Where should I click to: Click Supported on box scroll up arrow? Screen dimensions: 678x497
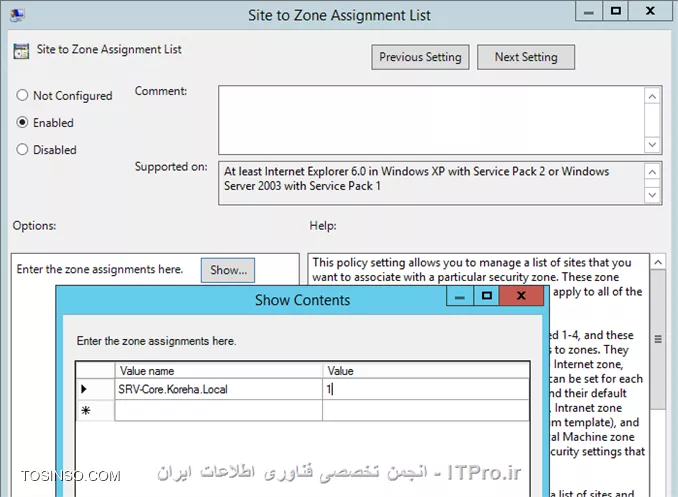[x=652, y=172]
